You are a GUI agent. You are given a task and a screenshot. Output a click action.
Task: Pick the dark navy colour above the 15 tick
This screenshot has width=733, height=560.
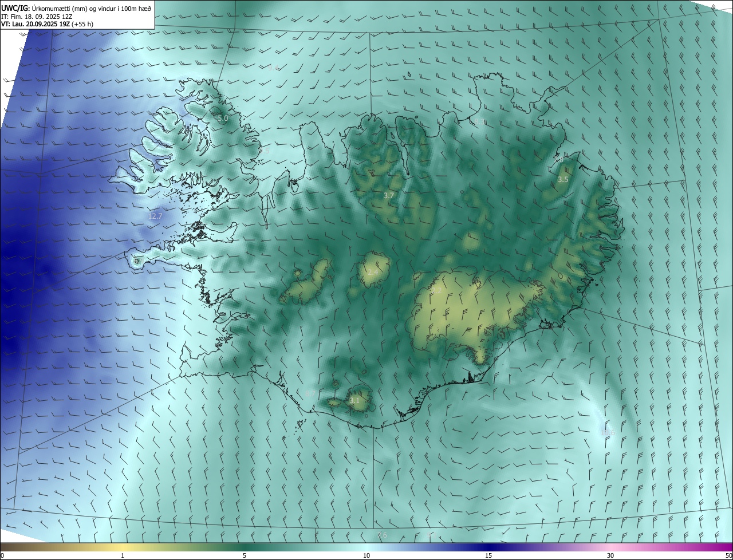point(488,547)
